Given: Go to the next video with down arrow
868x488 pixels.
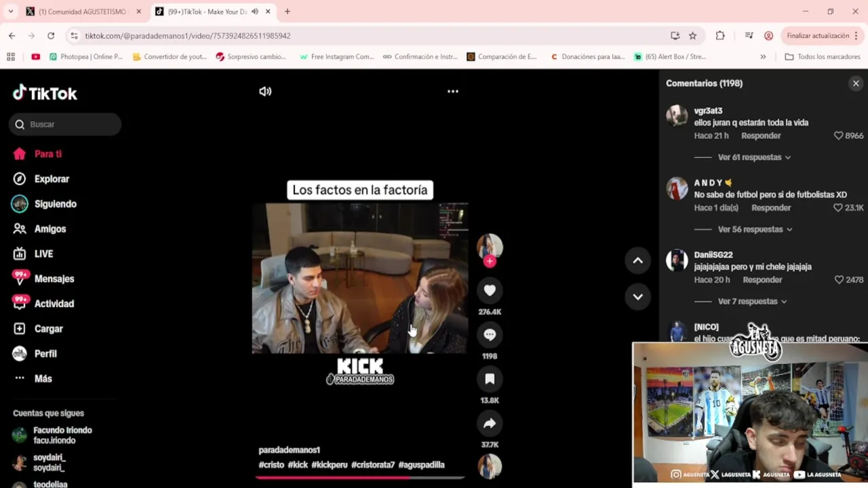Looking at the screenshot, I should click(638, 296).
